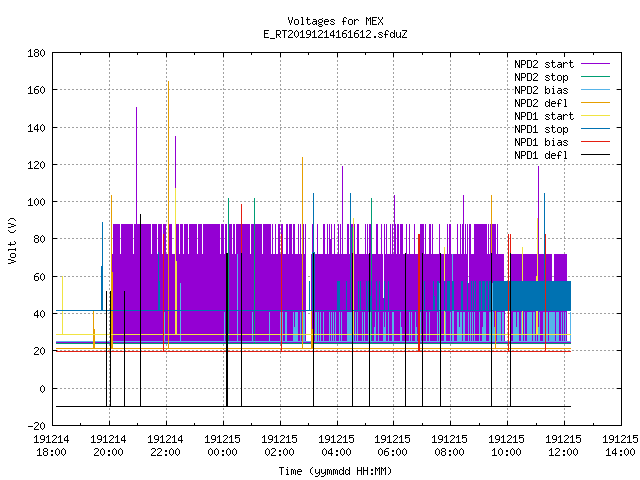Click the Time (yymmdd HH:MM) axis label
Viewport: 640px width, 480px height.
pos(335,471)
